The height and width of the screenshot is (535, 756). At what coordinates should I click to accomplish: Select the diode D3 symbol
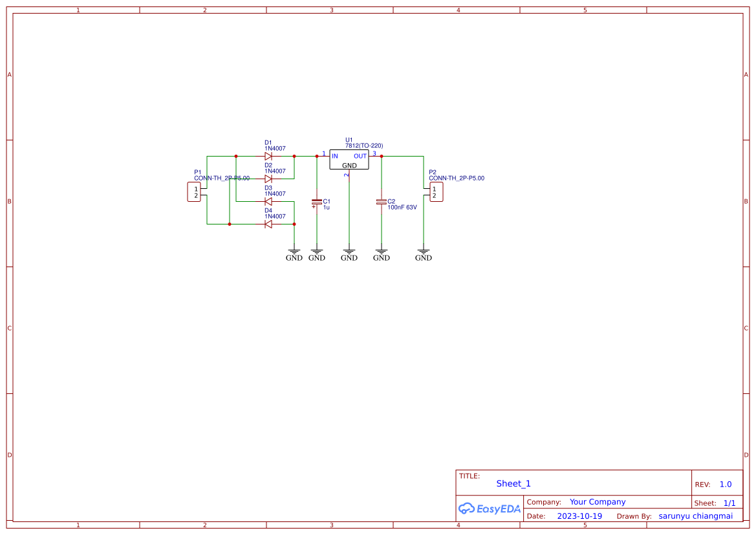tap(268, 201)
